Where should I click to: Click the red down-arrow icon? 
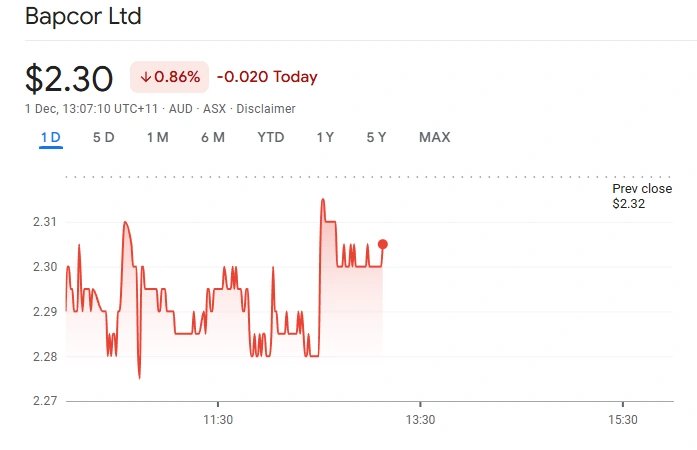click(x=145, y=77)
